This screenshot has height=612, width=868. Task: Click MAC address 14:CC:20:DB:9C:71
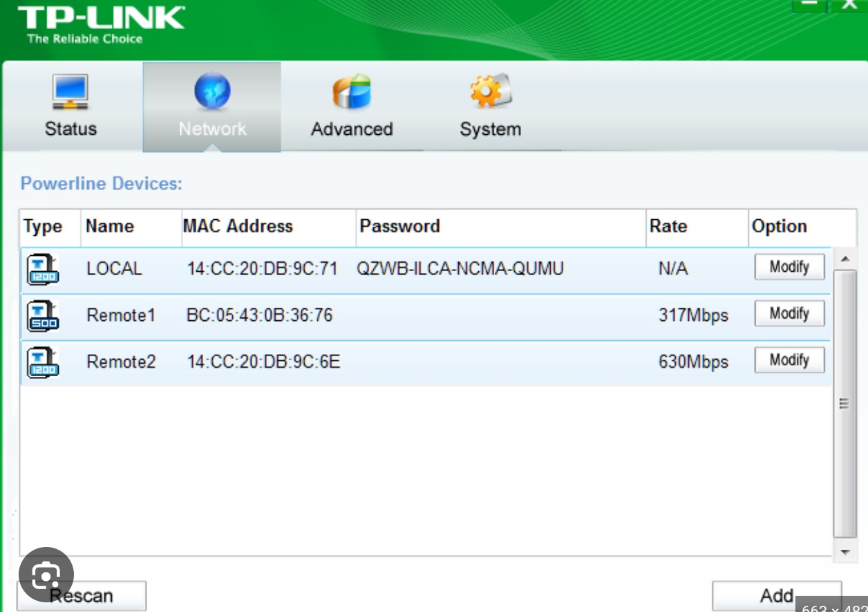[x=262, y=269]
